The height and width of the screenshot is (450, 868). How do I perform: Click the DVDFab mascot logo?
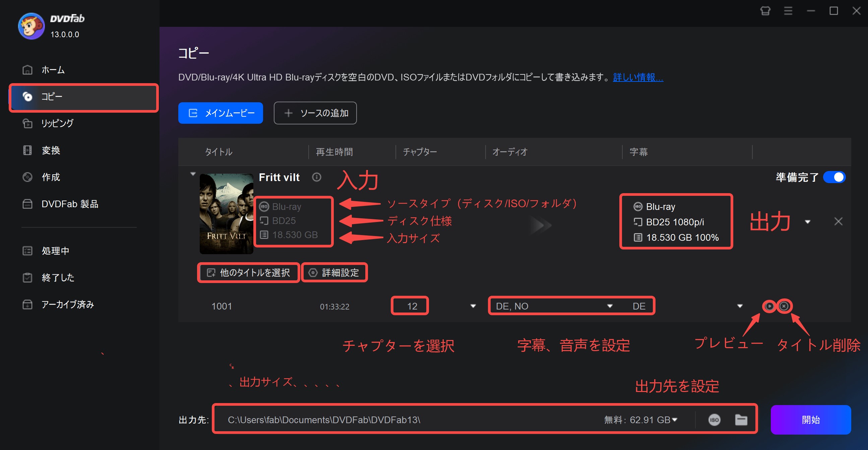point(31,26)
